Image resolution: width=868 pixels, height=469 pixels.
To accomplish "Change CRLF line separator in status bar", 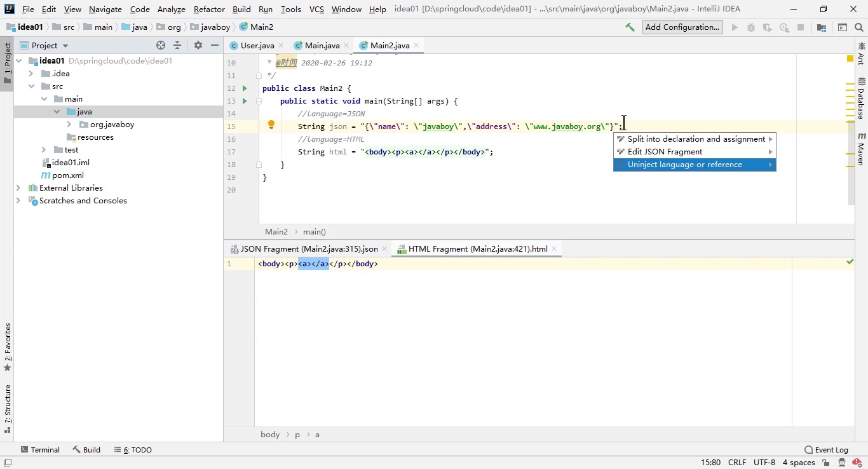I will point(737,463).
